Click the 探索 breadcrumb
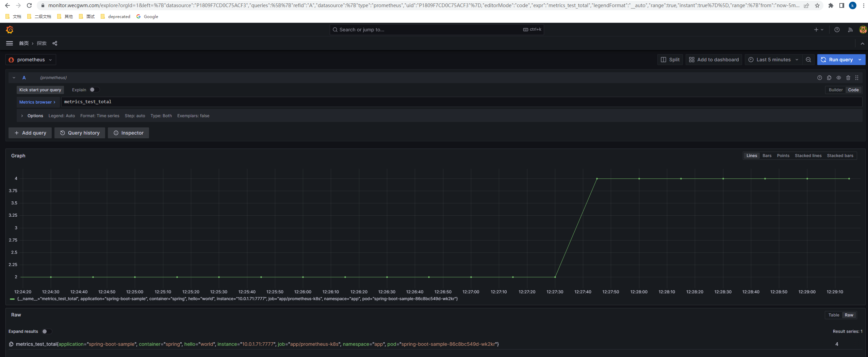 coord(42,43)
